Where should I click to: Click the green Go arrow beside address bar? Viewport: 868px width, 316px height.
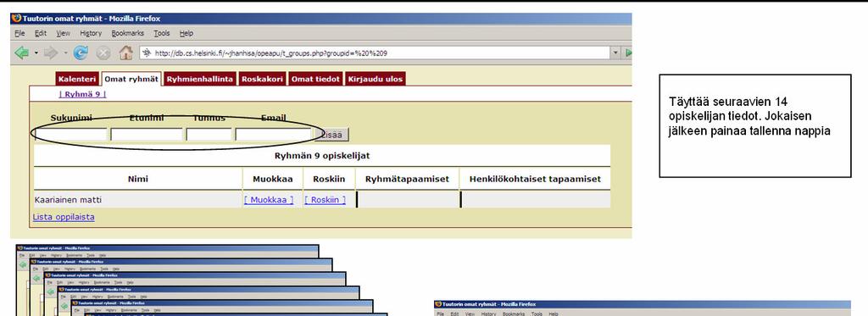[628, 53]
